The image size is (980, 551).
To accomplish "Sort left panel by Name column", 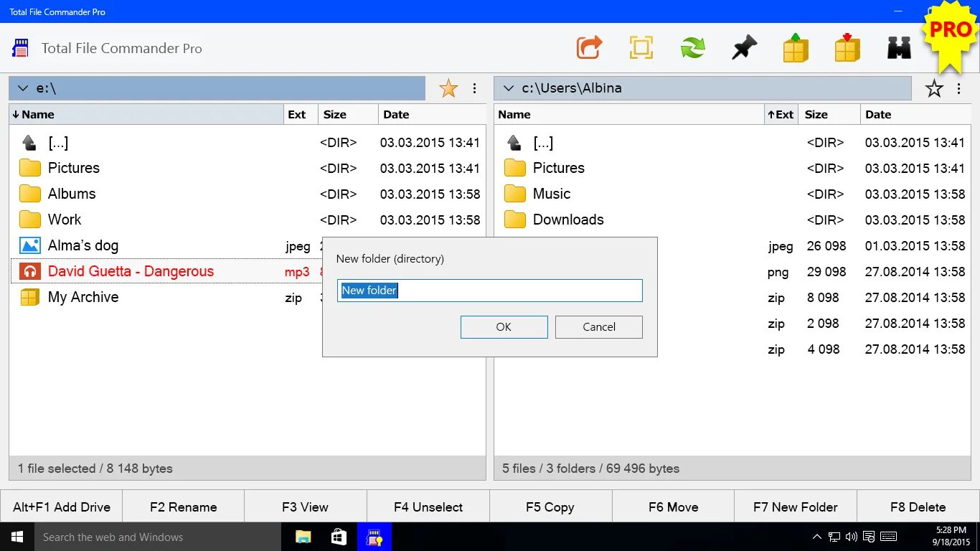I will 146,114.
